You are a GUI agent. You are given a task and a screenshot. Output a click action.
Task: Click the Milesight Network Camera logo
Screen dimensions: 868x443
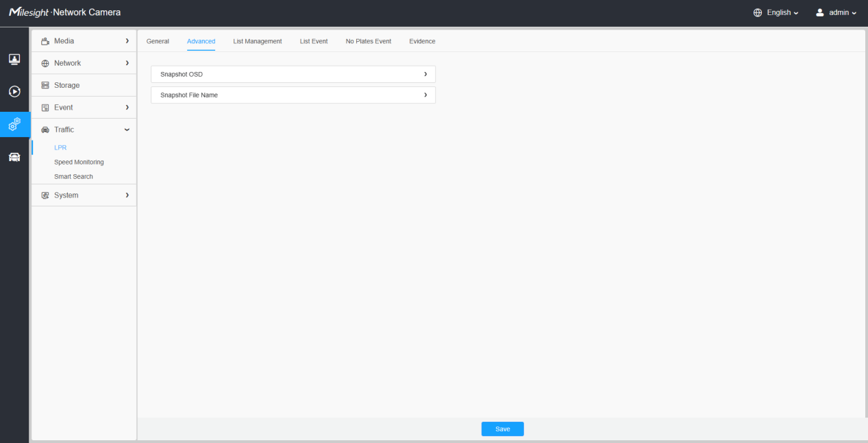[x=64, y=12]
